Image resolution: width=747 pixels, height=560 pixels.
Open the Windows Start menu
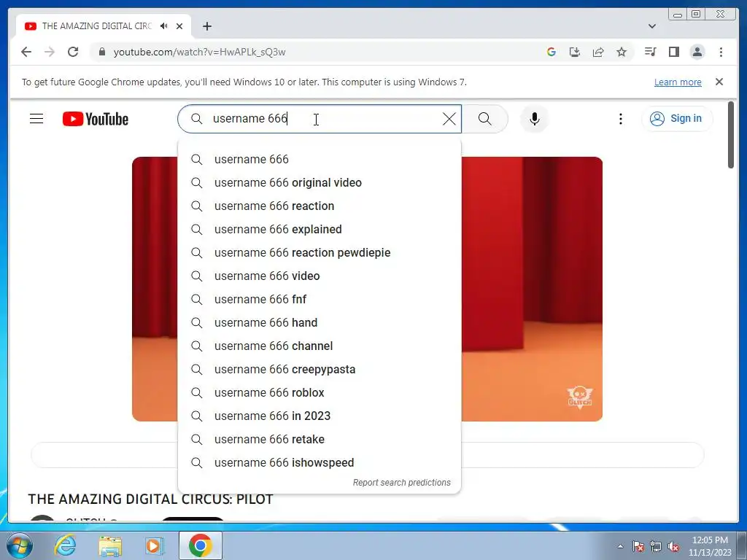(x=19, y=545)
